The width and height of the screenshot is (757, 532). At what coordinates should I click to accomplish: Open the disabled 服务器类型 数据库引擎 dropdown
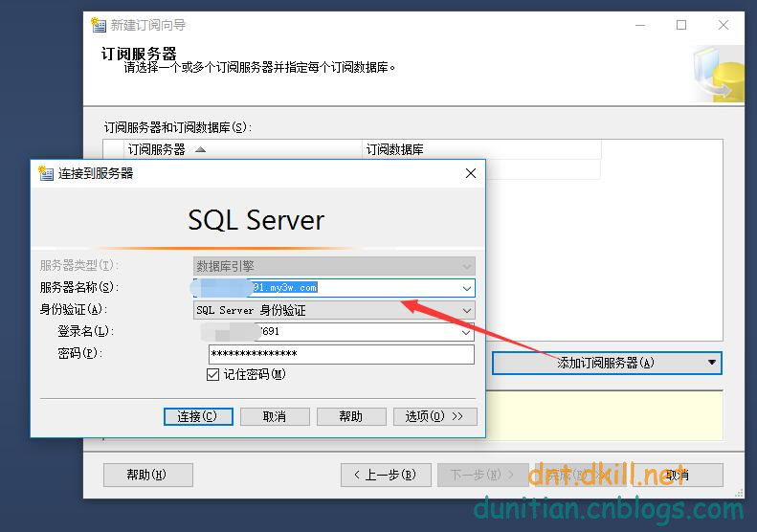[334, 266]
